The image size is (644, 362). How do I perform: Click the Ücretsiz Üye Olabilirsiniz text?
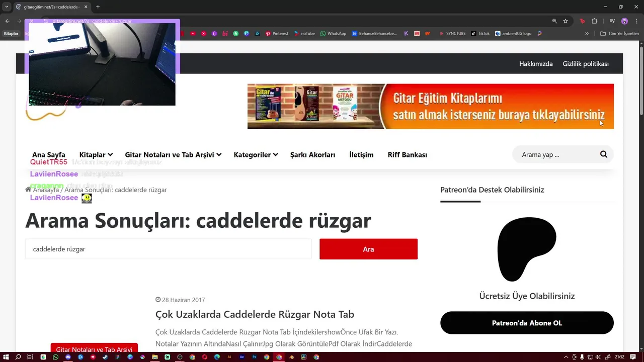pyautogui.click(x=527, y=296)
